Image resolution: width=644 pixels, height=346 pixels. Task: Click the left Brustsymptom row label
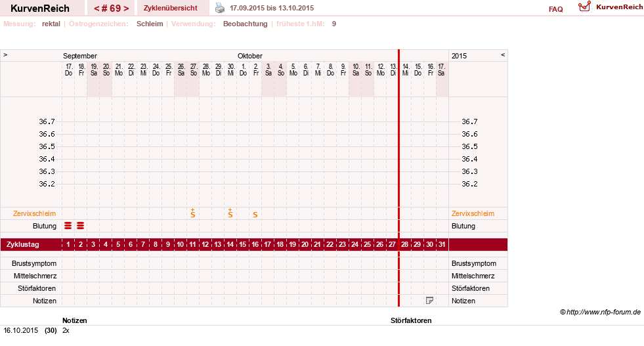(x=34, y=263)
